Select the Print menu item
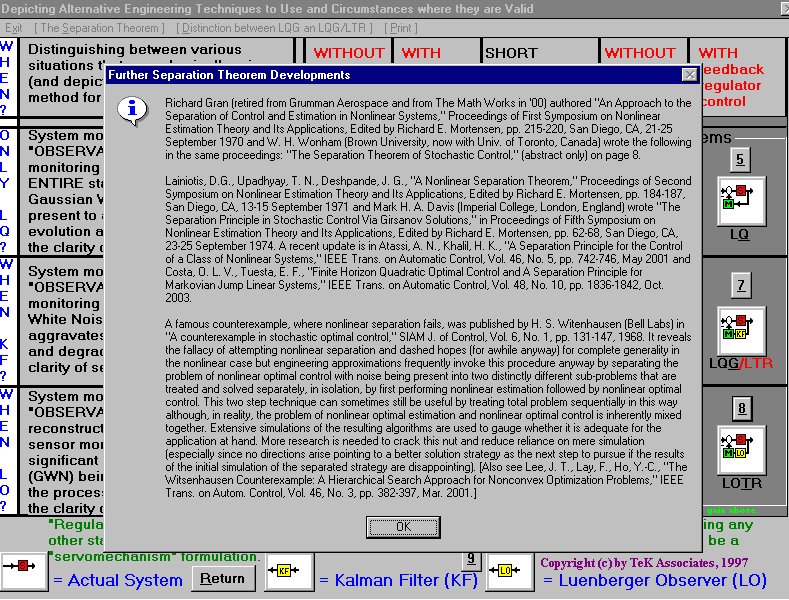Image resolution: width=789 pixels, height=600 pixels. pyautogui.click(x=401, y=28)
